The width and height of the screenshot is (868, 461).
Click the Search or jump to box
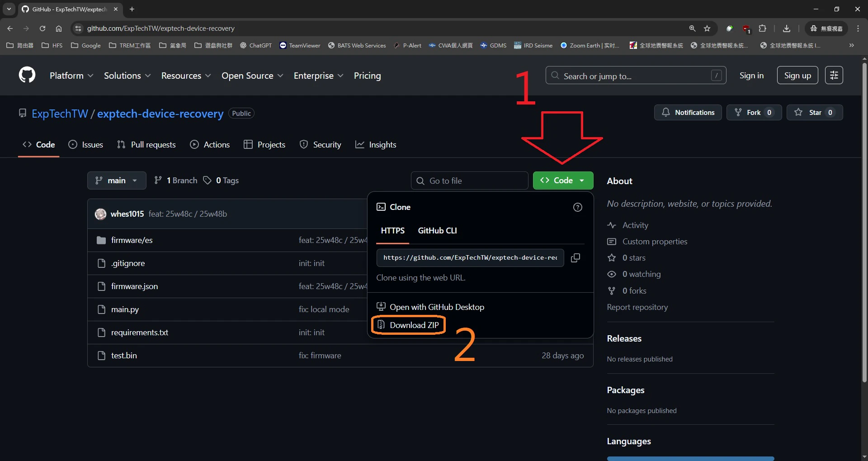pos(636,75)
